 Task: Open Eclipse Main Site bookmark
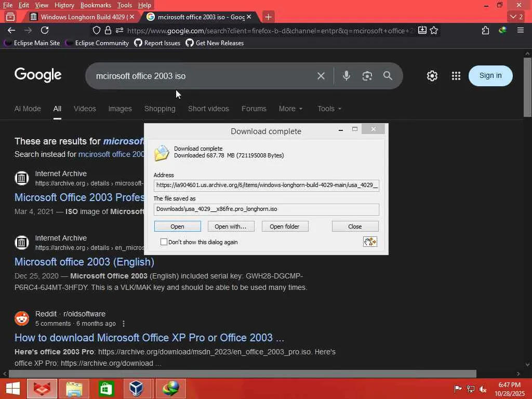click(32, 43)
